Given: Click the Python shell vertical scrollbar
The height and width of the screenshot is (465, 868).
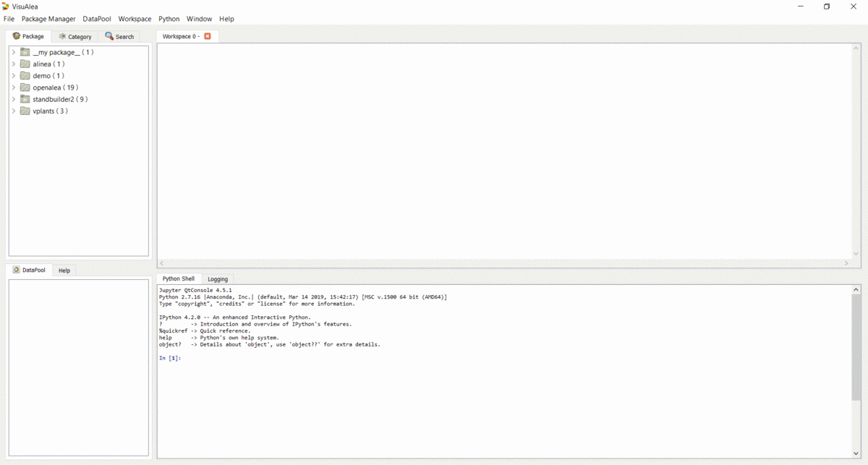Looking at the screenshot, I should click(856, 347).
